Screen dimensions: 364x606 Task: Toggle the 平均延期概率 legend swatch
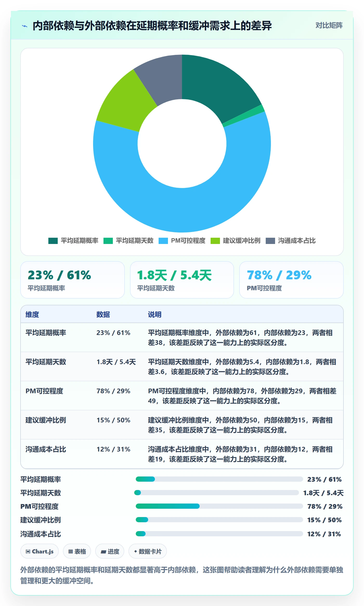pyautogui.click(x=53, y=241)
